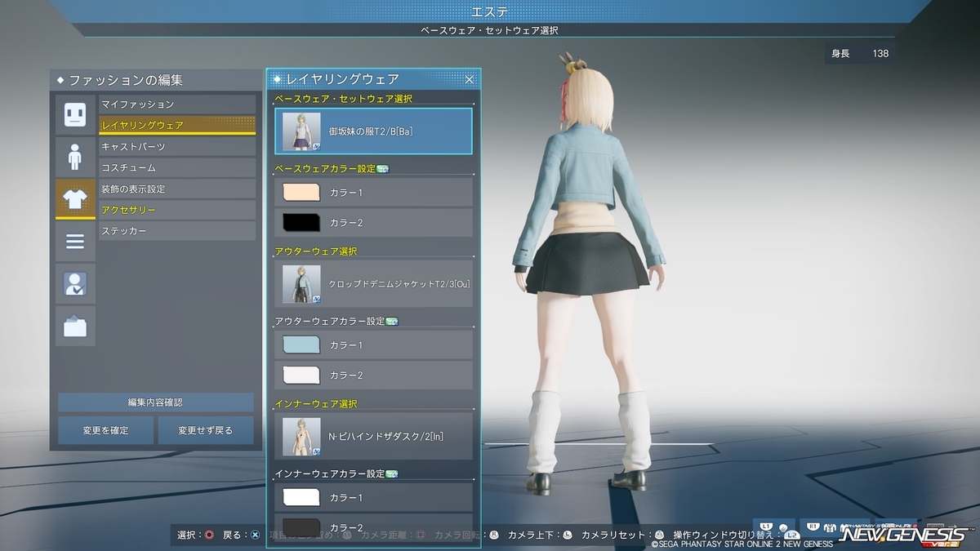Confirm changes with 変更を確定 button

105,430
